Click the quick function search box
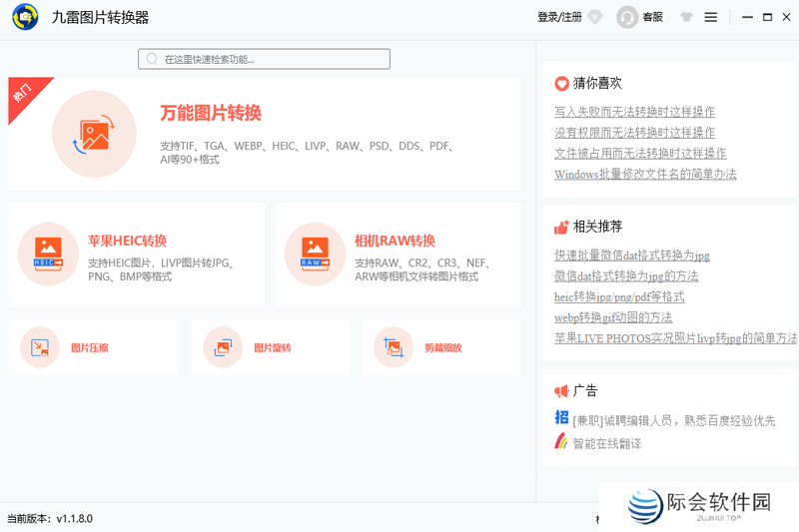This screenshot has height=532, width=799. 264,59
